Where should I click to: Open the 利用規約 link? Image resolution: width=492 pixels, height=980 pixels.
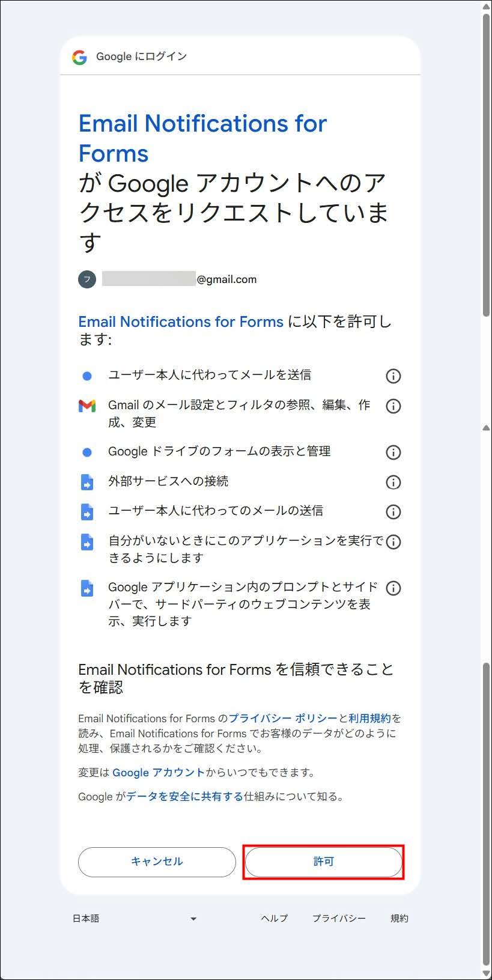[369, 718]
